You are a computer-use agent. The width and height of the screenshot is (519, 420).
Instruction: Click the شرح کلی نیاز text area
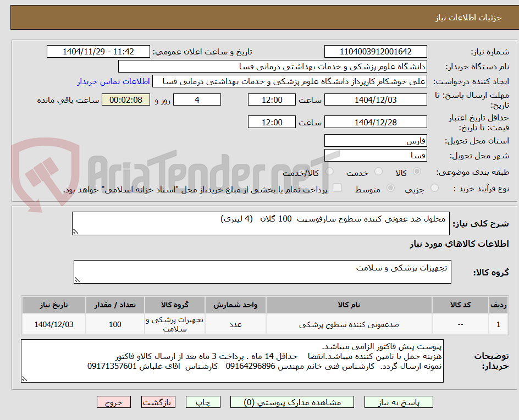(261, 223)
